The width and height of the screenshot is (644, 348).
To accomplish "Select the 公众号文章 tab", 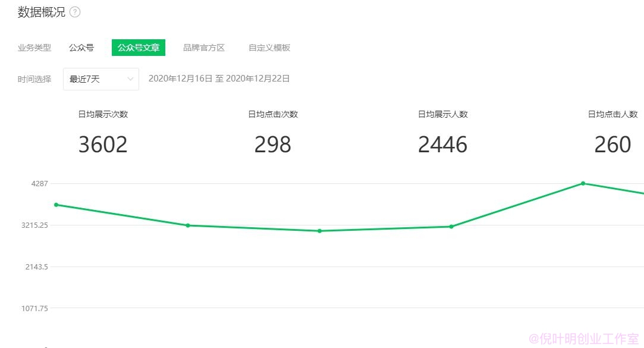I will [x=139, y=48].
